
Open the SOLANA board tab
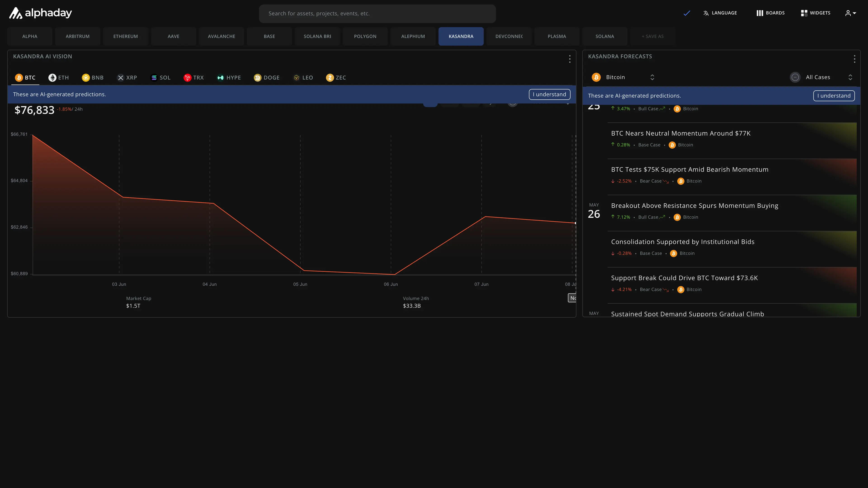coord(604,36)
